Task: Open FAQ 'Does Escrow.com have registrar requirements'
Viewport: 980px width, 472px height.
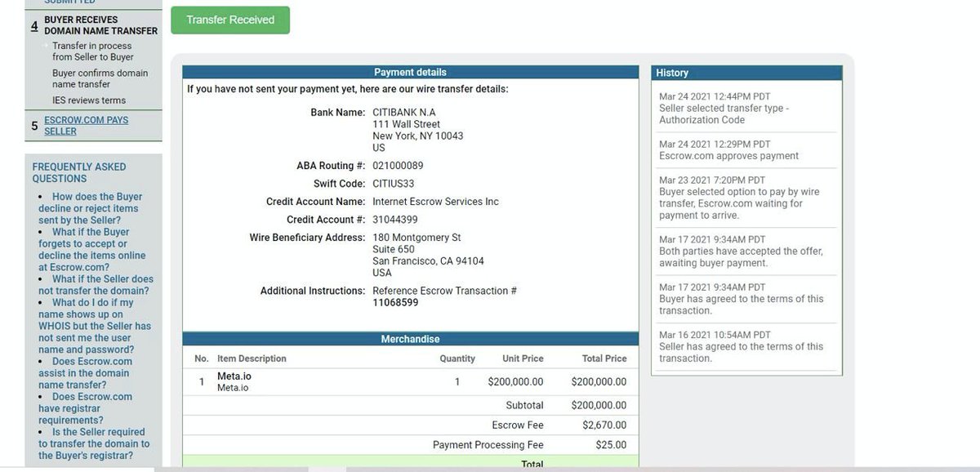Action: [x=85, y=408]
